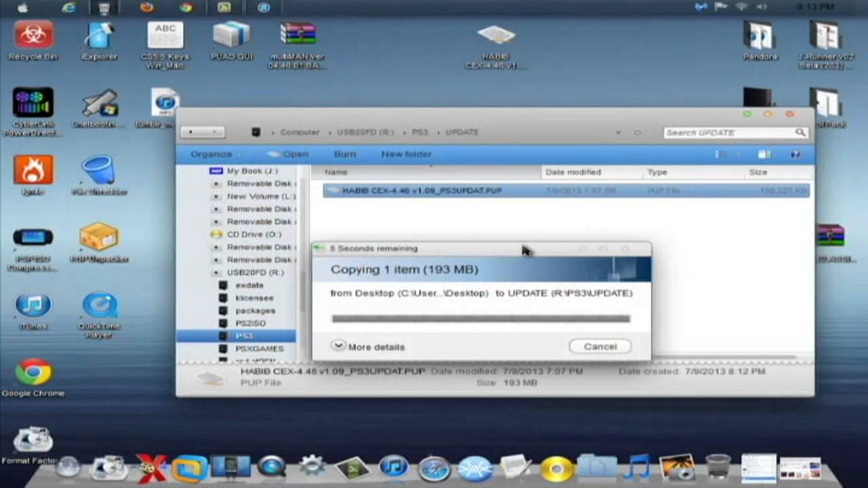Sort by the Name column header

426,172
